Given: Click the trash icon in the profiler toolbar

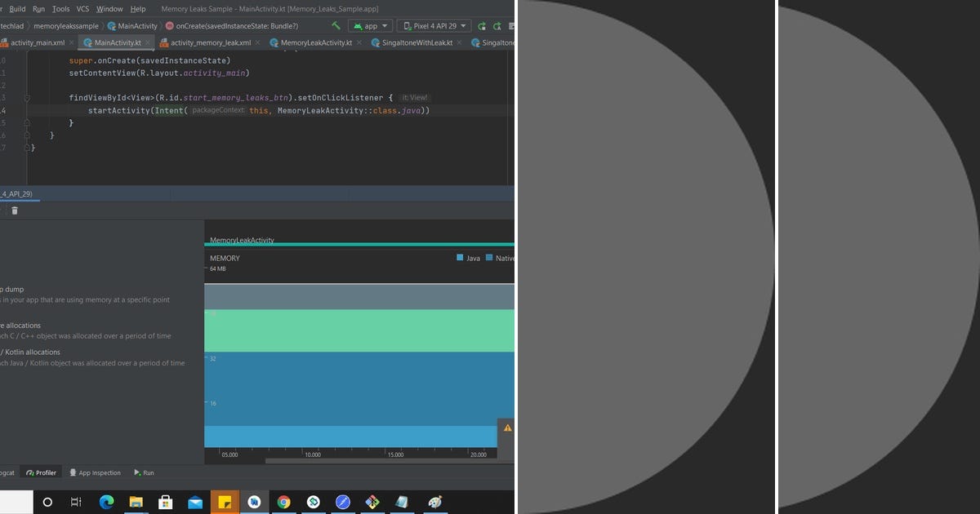Looking at the screenshot, I should click(14, 210).
